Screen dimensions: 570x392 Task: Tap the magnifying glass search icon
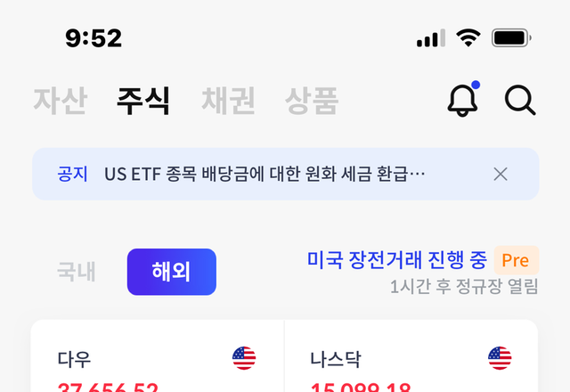pyautogui.click(x=520, y=100)
